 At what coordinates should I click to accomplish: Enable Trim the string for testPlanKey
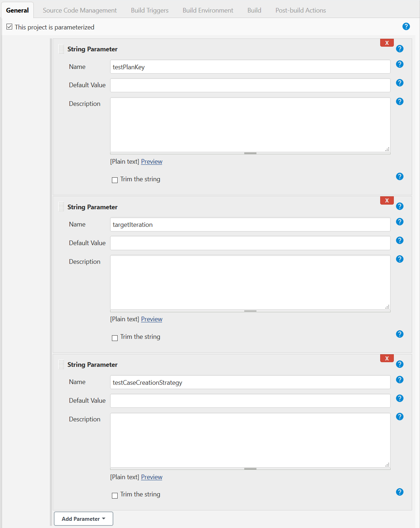(115, 180)
